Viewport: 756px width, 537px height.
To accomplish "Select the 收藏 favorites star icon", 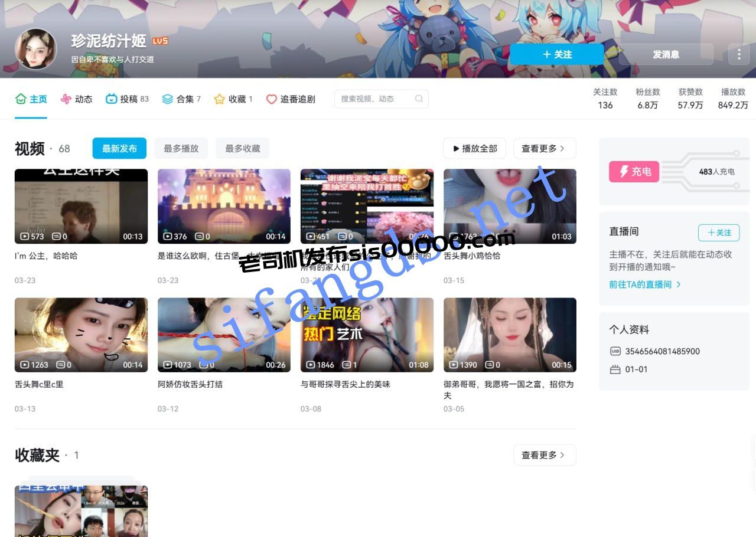I will [x=219, y=99].
